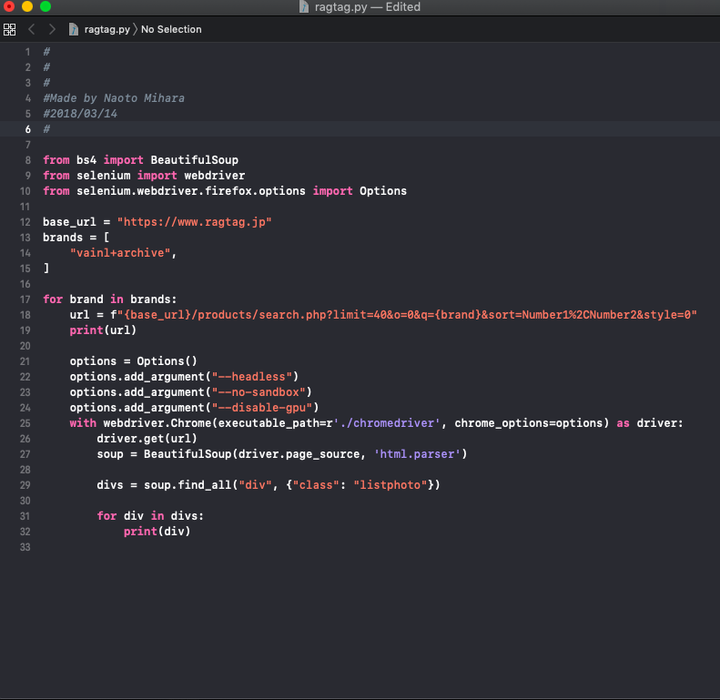Place cursor on the BeautifulSoup import name

tap(194, 160)
